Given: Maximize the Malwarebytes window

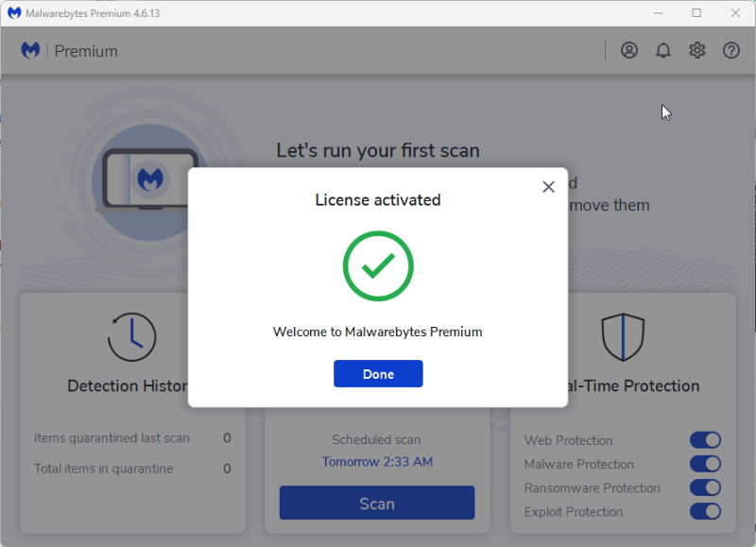Looking at the screenshot, I should point(696,13).
